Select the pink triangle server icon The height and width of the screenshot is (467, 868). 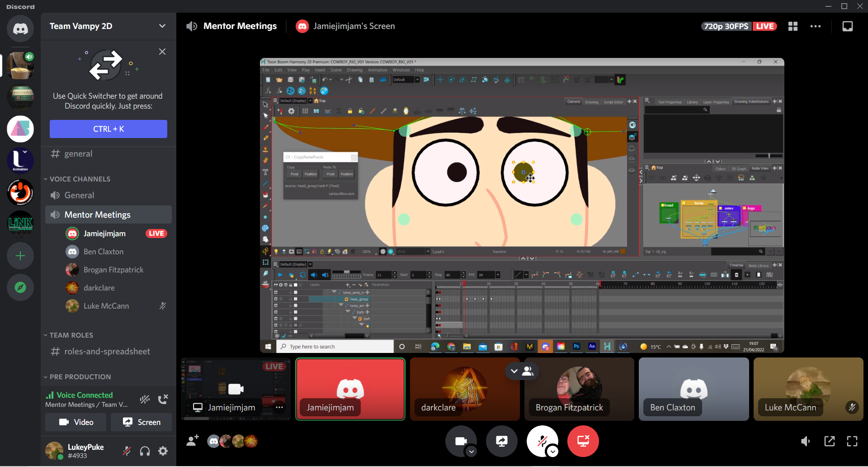(20, 129)
